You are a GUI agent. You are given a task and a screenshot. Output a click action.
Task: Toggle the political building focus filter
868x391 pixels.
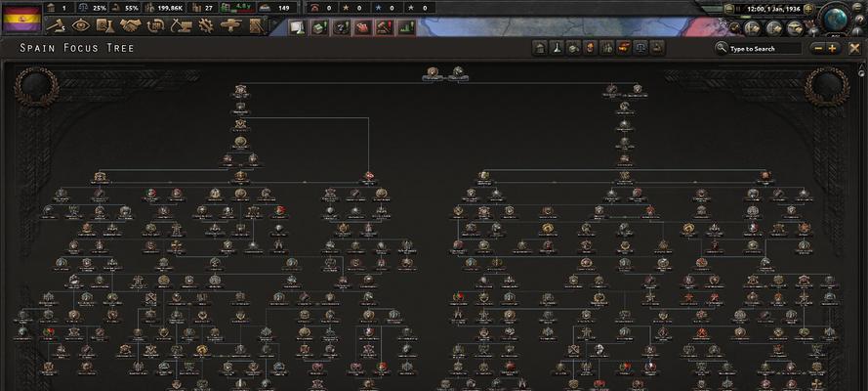pos(540,48)
